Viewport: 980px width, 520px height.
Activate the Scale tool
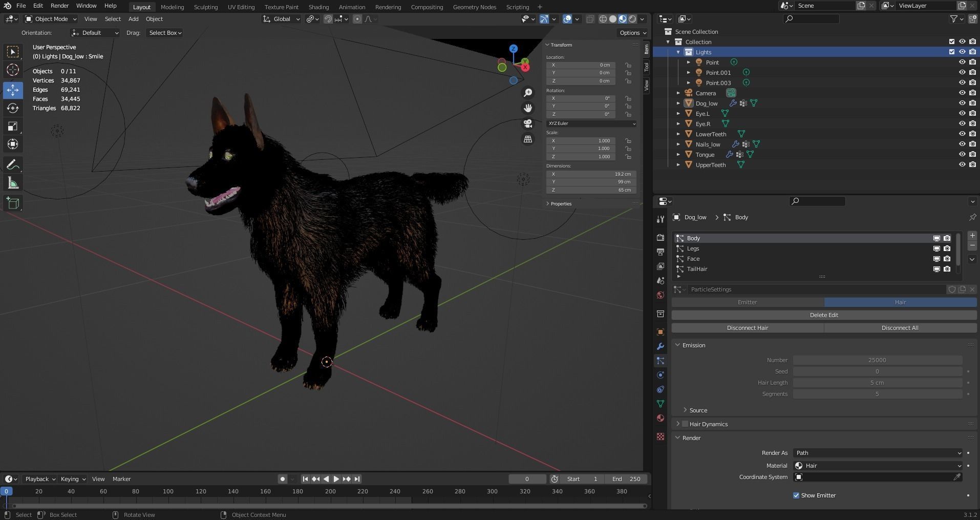coord(13,126)
